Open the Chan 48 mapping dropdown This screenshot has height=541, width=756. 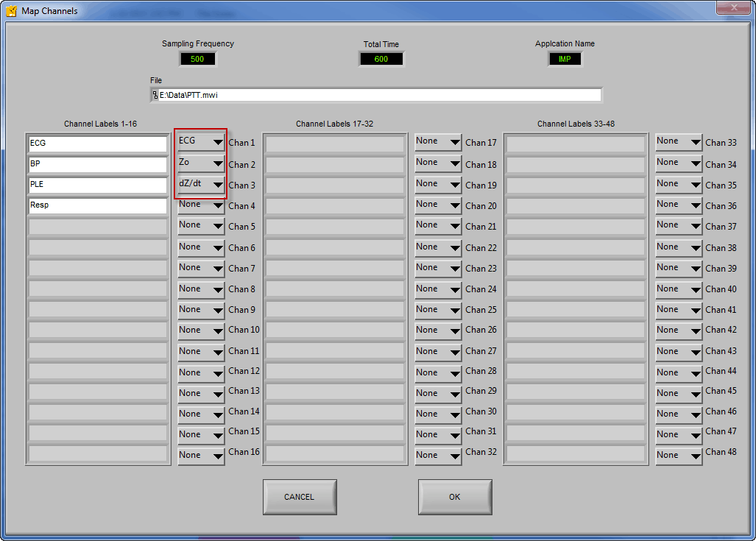click(679, 456)
